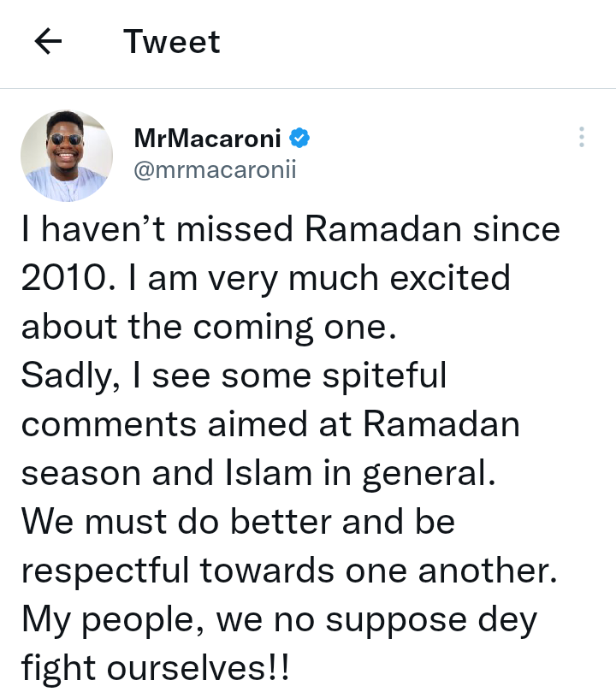Click the final line "fight ourselves!!"
Image resolution: width=616 pixels, height=698 pixels.
(156, 668)
